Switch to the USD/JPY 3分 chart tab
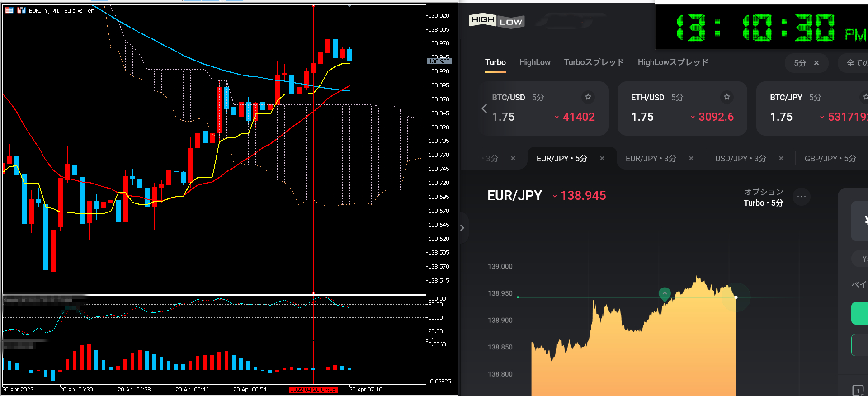The height and width of the screenshot is (396, 868). click(x=740, y=159)
